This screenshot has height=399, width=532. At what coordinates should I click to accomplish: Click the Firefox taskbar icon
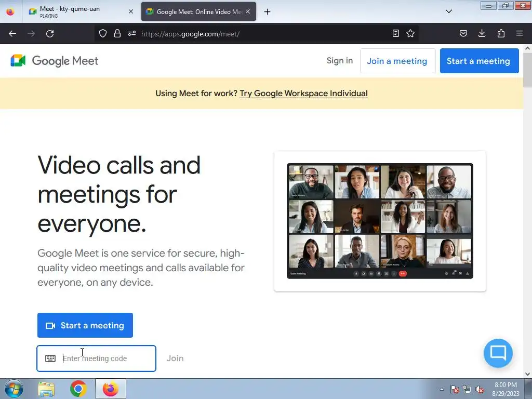111,389
